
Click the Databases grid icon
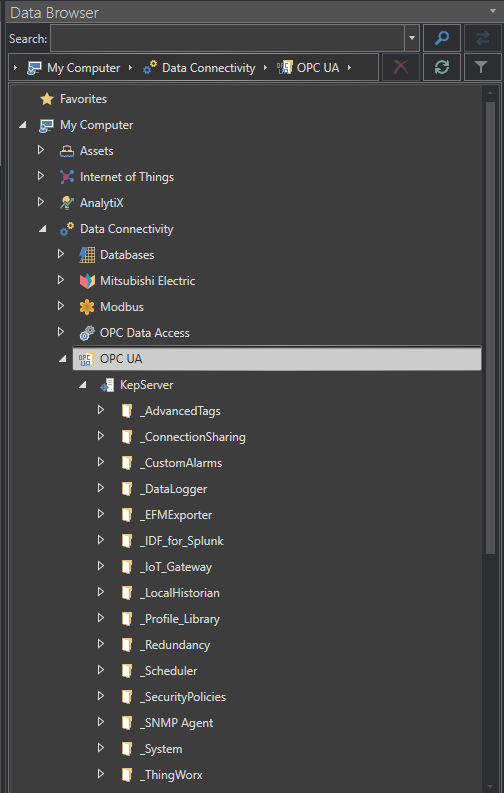click(x=87, y=255)
